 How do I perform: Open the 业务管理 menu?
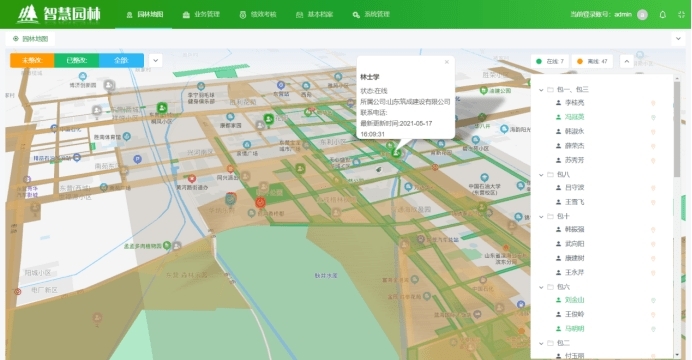[x=201, y=15]
